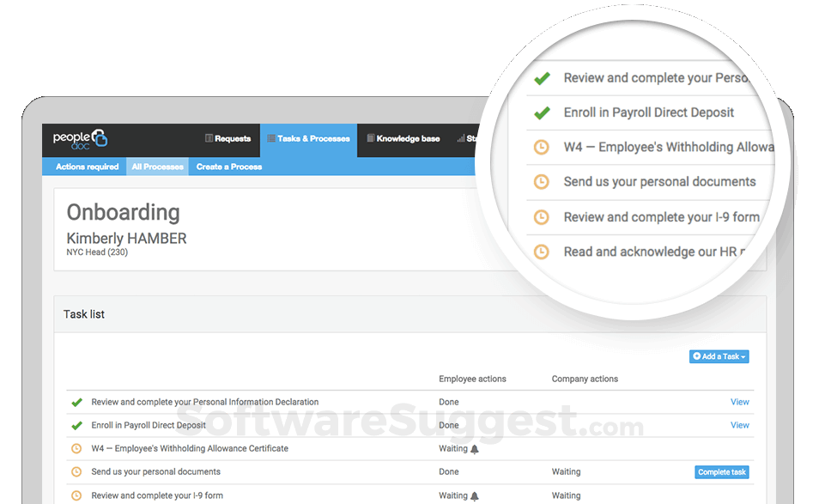Click the PeopleDoc logo

(x=79, y=138)
